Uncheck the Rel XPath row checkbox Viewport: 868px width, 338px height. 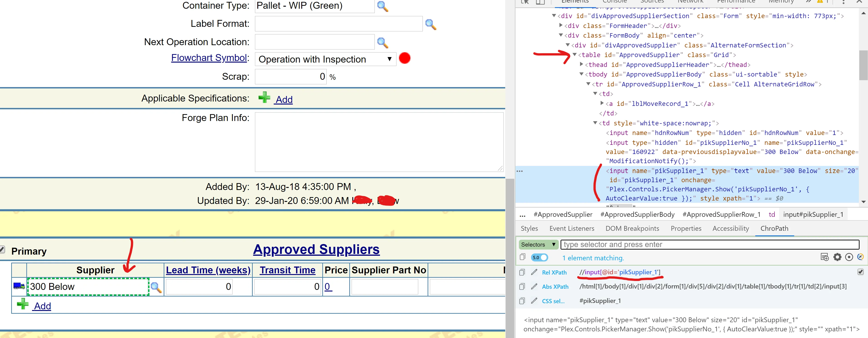tap(860, 272)
